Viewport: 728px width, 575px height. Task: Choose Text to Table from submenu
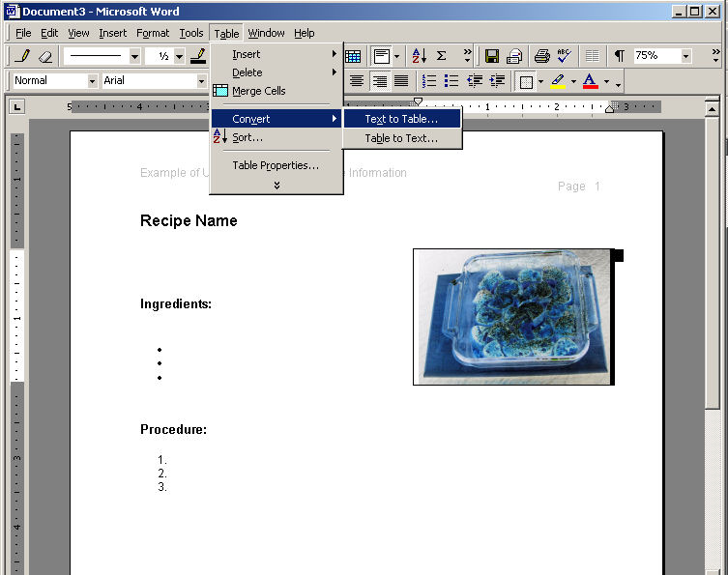pyautogui.click(x=401, y=119)
